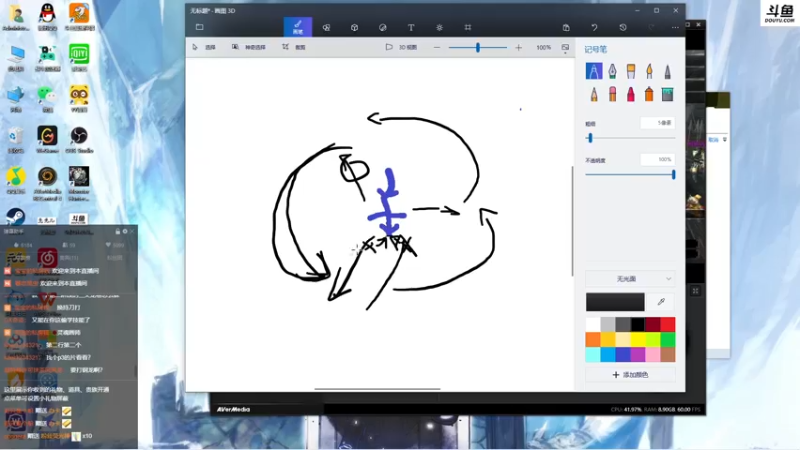Select the Brushes tab in Paint 3D
Image resolution: width=800 pixels, height=450 pixels.
click(x=298, y=27)
